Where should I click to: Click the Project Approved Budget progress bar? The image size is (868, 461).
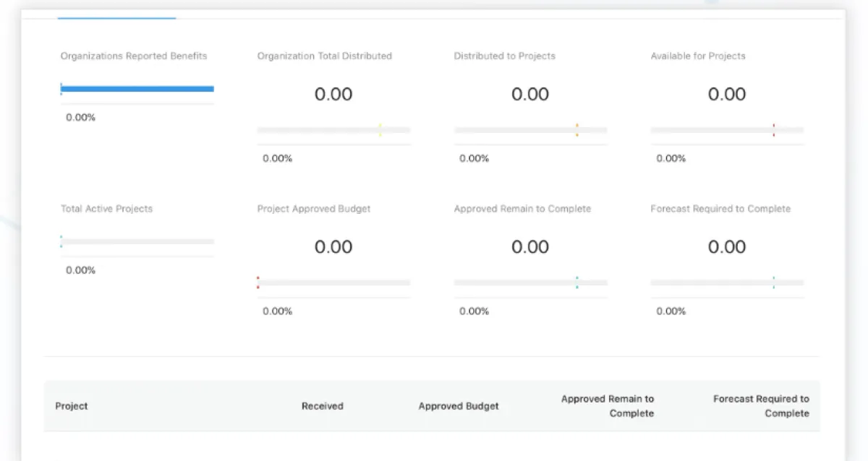coord(333,283)
